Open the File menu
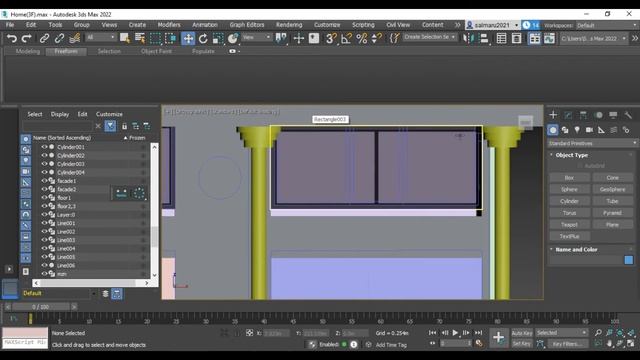The image size is (640, 360). (x=10, y=25)
